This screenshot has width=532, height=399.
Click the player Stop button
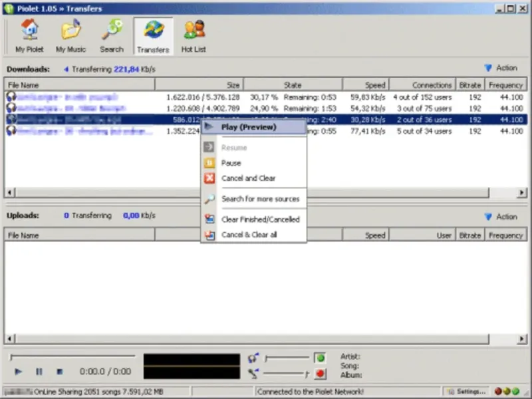[60, 372]
